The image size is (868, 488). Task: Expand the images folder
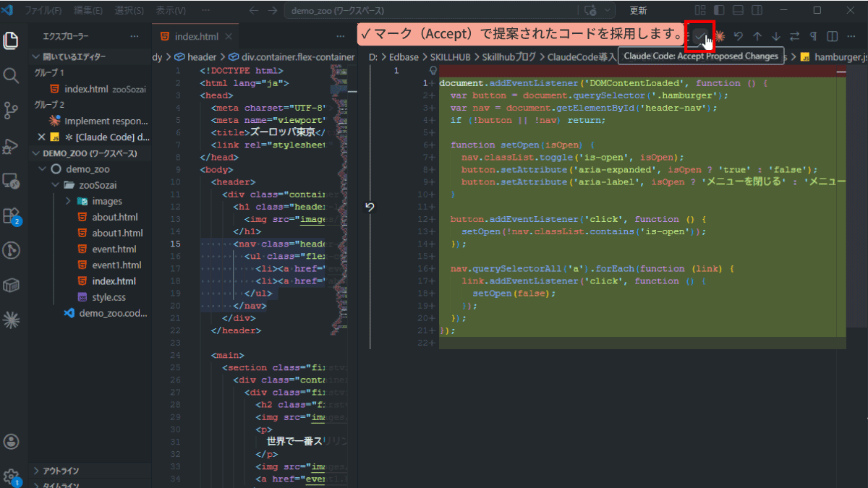(x=68, y=201)
